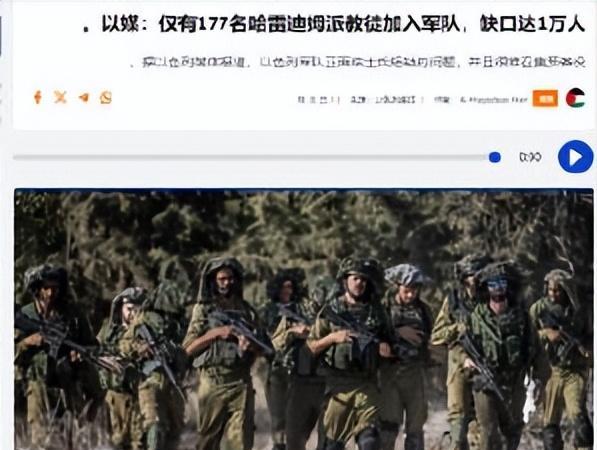The image size is (597, 450).
Task: Share the article through Telegram
Action: click(x=83, y=98)
